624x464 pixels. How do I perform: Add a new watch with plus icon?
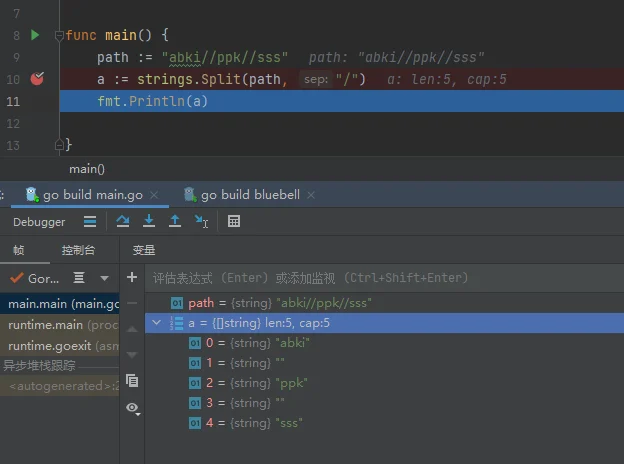[132, 277]
